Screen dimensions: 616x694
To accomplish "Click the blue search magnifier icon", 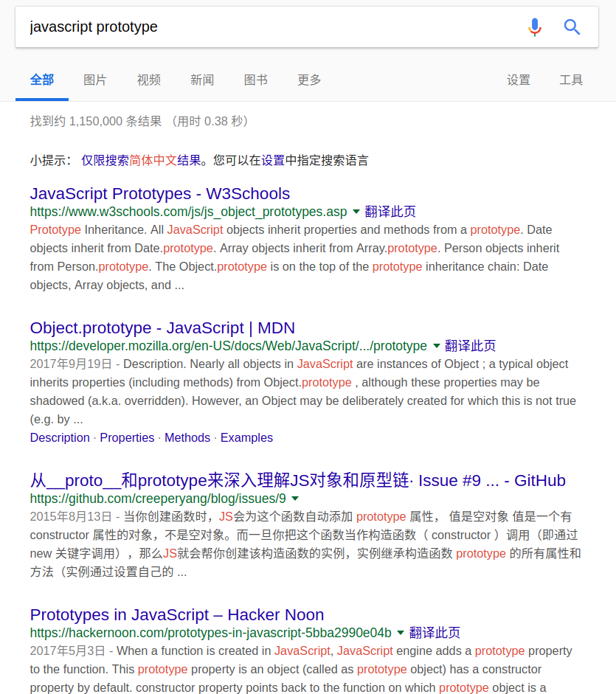I will pos(572,27).
